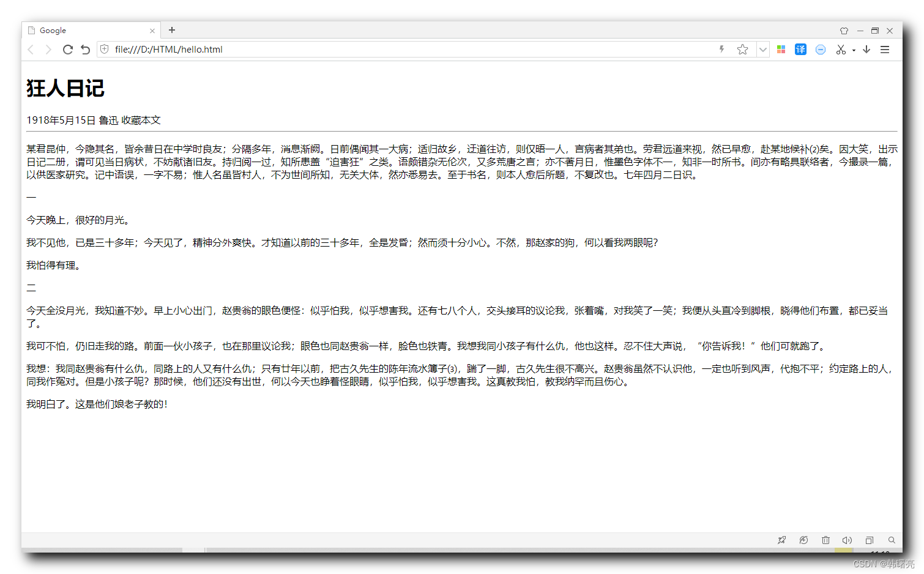The image size is (924, 574).
Task: Click the section marker 二
Action: point(31,288)
